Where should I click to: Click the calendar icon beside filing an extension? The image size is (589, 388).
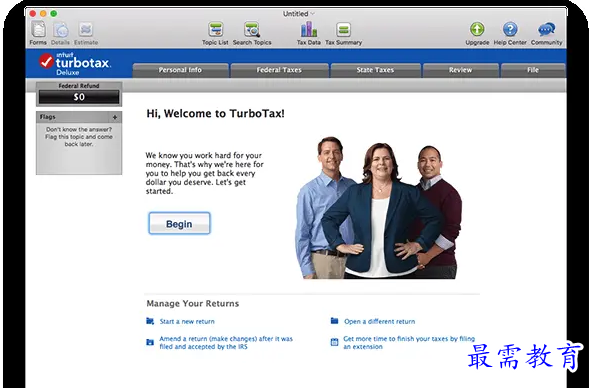point(334,342)
